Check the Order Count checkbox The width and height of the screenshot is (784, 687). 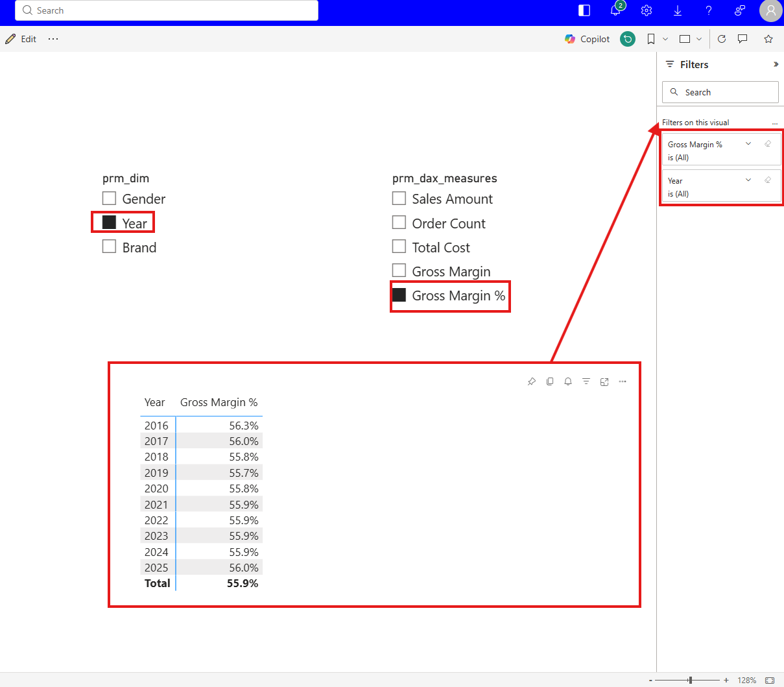[x=399, y=223]
